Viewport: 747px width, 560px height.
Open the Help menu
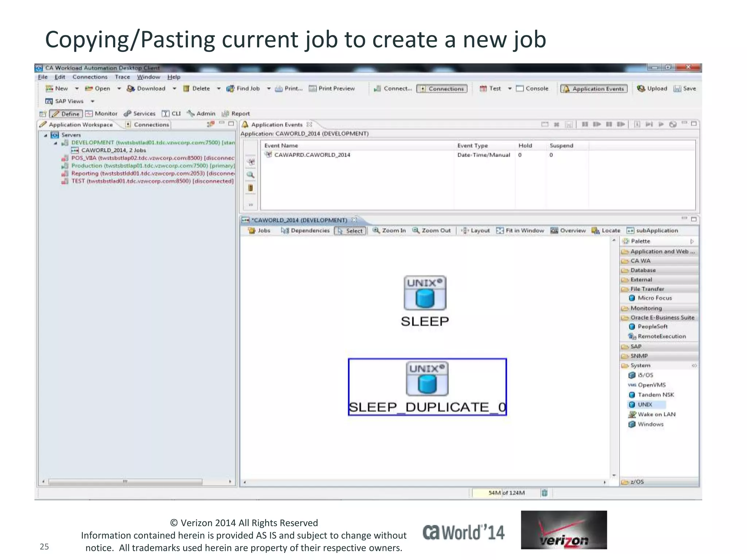[x=174, y=77]
